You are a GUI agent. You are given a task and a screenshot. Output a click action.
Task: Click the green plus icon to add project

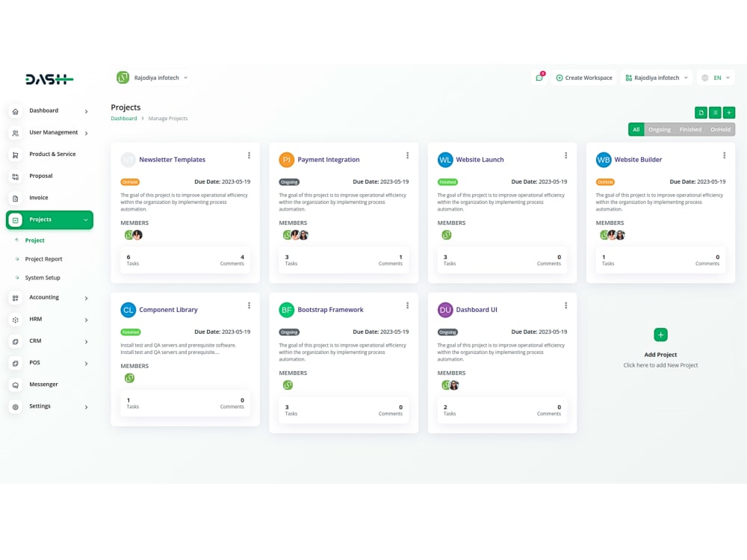pos(729,112)
